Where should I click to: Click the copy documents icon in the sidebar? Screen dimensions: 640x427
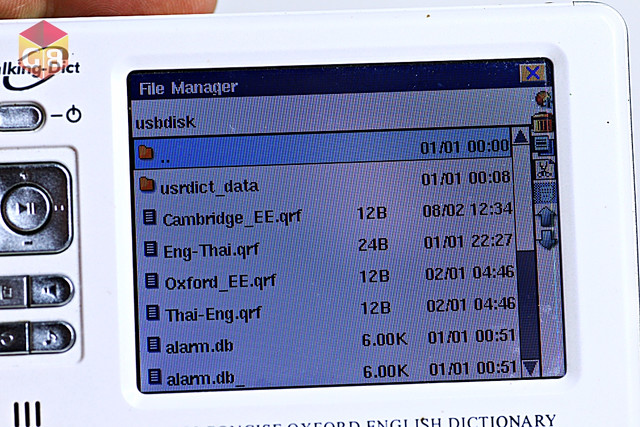(543, 145)
